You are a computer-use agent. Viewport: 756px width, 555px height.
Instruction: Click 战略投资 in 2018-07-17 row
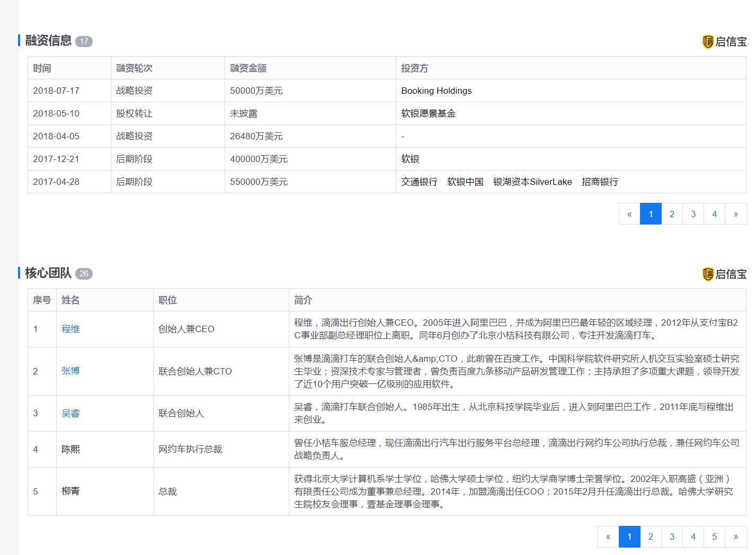click(134, 91)
